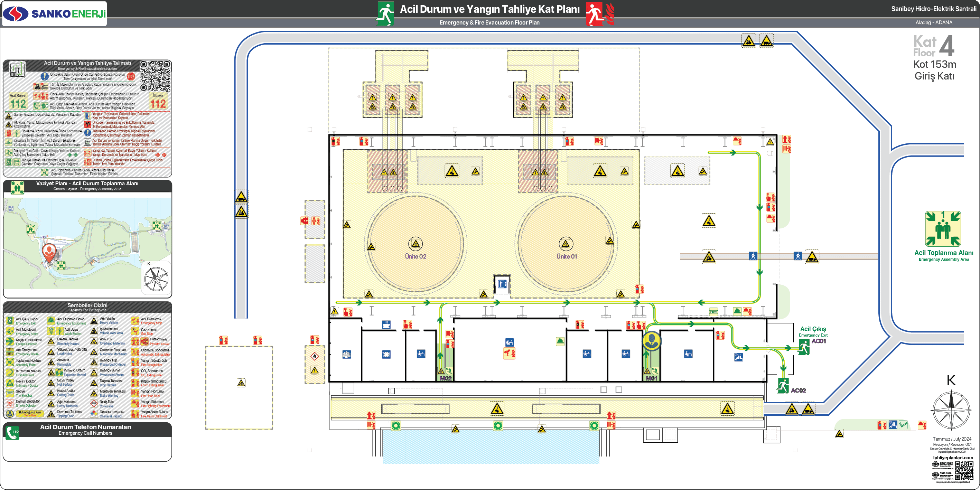The width and height of the screenshot is (980, 490).
Task: Click the Ünite 01 label
Action: 567,257
